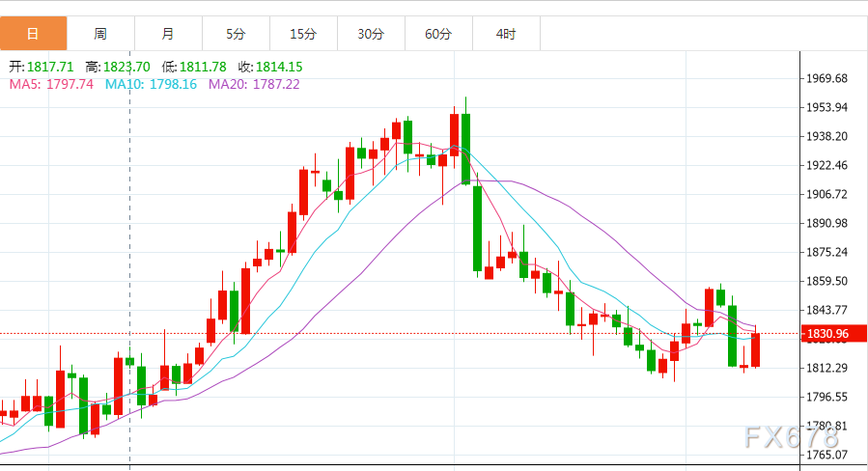868x471 pixels.
Task: Click the high price 1823.70 value
Action: click(x=126, y=67)
